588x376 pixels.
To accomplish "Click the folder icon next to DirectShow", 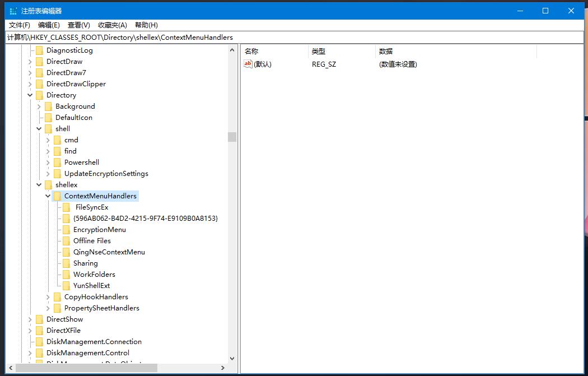I will point(39,319).
